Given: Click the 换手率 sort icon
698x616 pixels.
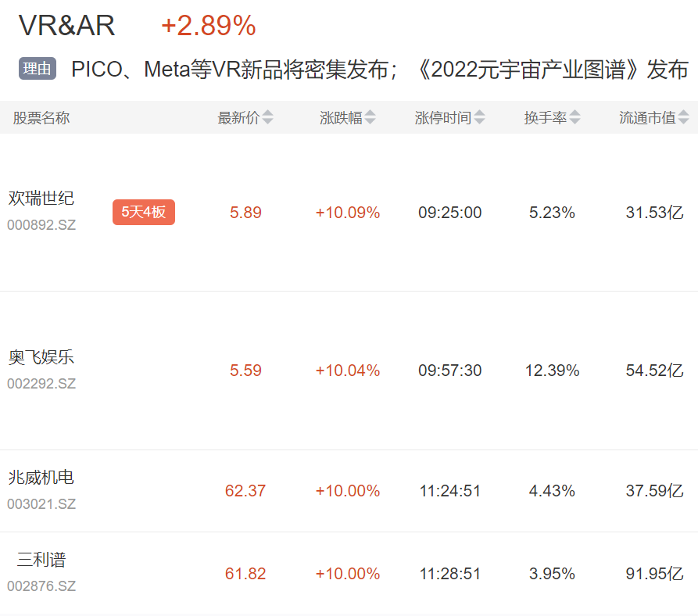Looking at the screenshot, I should click(575, 118).
